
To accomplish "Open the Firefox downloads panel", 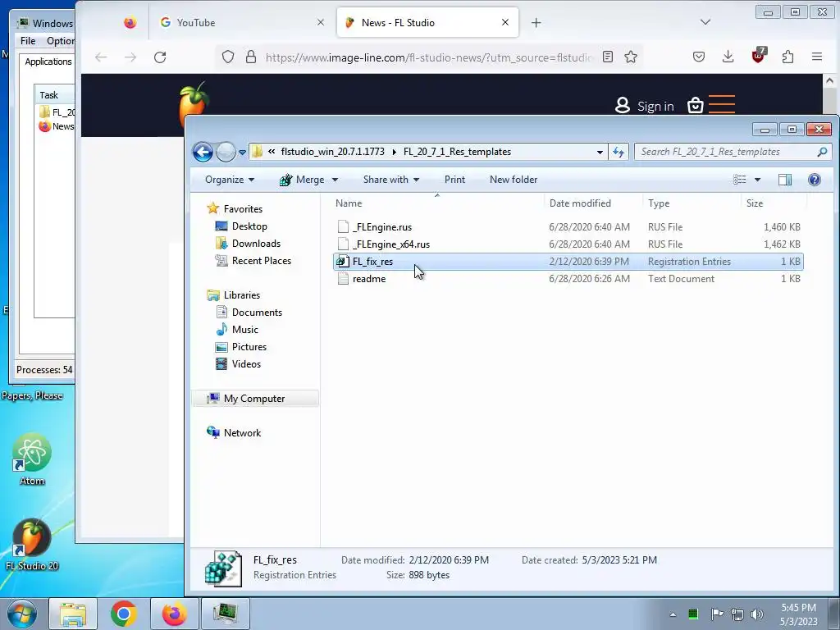I will pos(728,57).
